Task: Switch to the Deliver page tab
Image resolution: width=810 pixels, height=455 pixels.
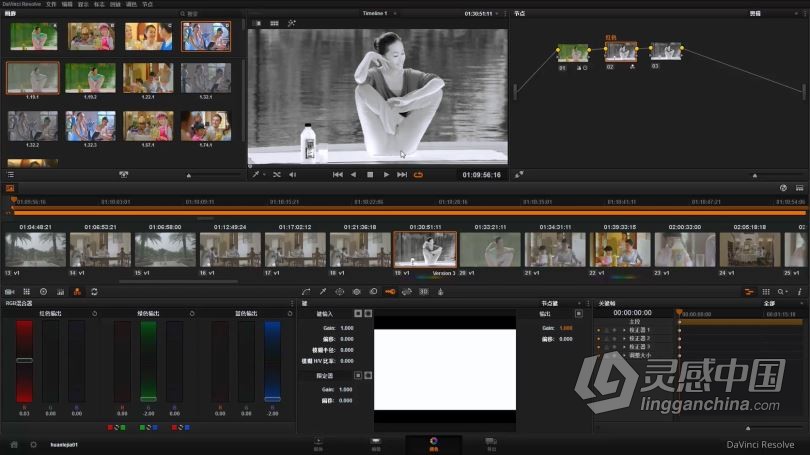Action: pyautogui.click(x=491, y=444)
